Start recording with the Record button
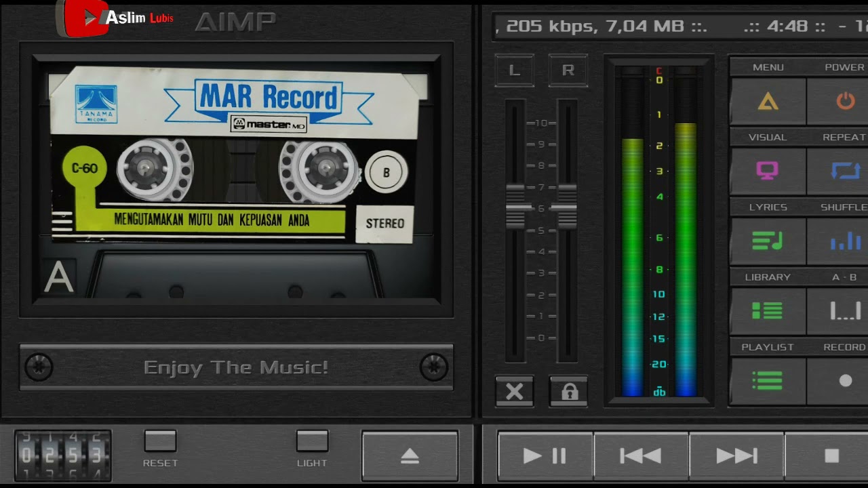The image size is (868, 488). (x=841, y=381)
